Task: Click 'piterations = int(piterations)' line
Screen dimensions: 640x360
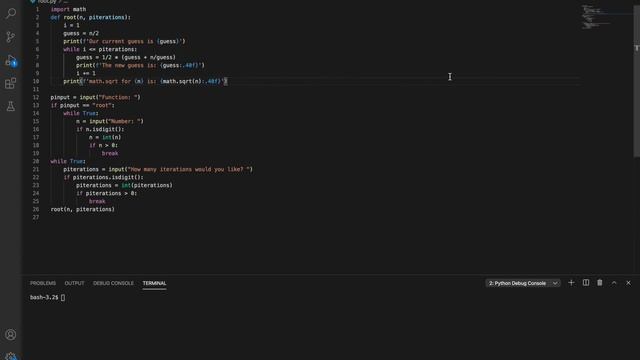Action: click(x=124, y=185)
